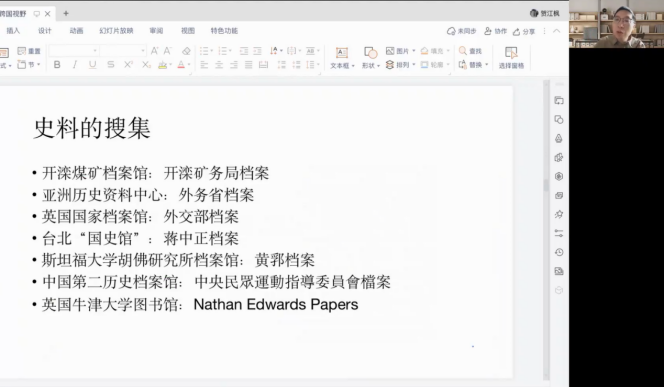Apply italic formatting to text

pos(75,64)
